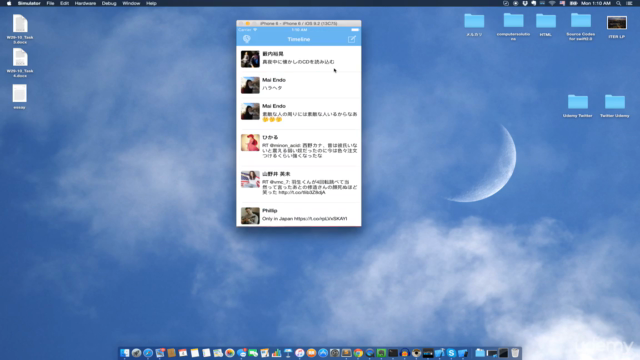Open the Simulator menu
Viewport: 640px width, 360px height.
(x=29, y=3)
